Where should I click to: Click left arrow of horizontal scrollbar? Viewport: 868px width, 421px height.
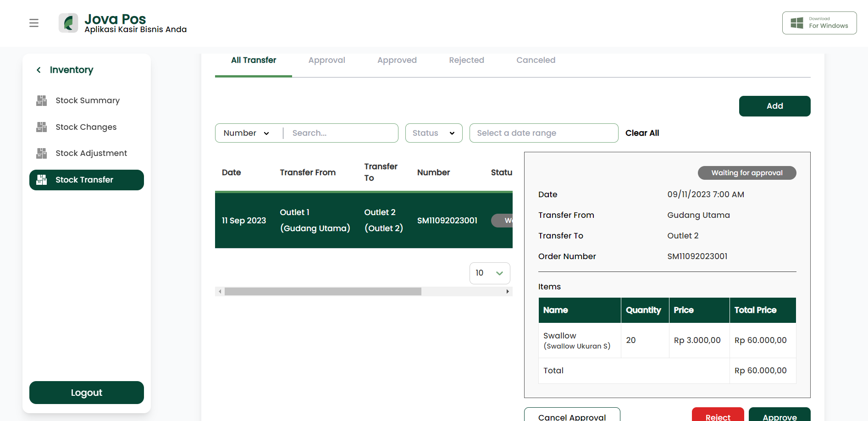point(220,291)
